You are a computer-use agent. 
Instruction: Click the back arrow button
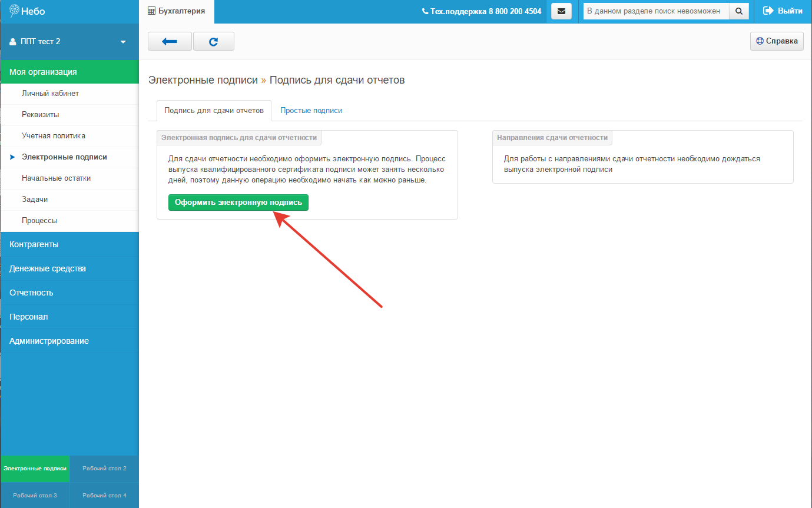(x=170, y=41)
